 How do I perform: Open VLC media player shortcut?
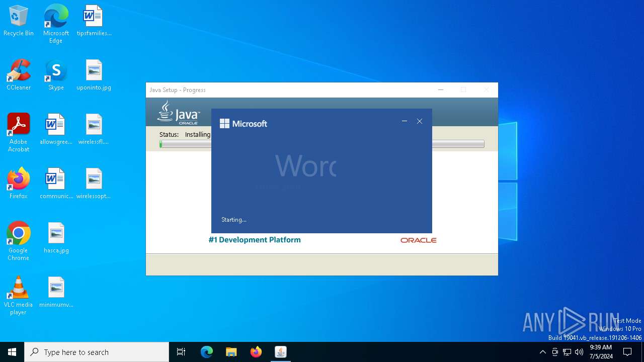pos(19,296)
